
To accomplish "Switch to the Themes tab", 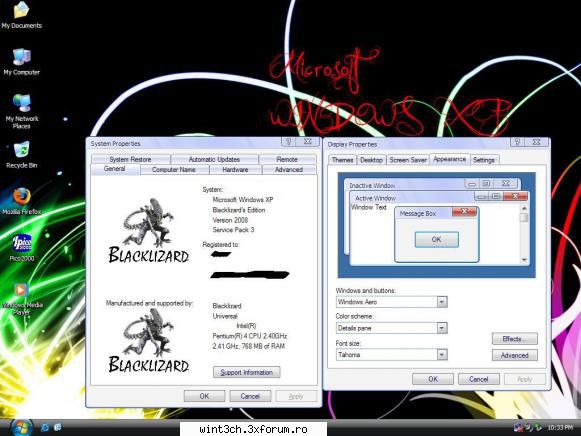I will point(342,160).
